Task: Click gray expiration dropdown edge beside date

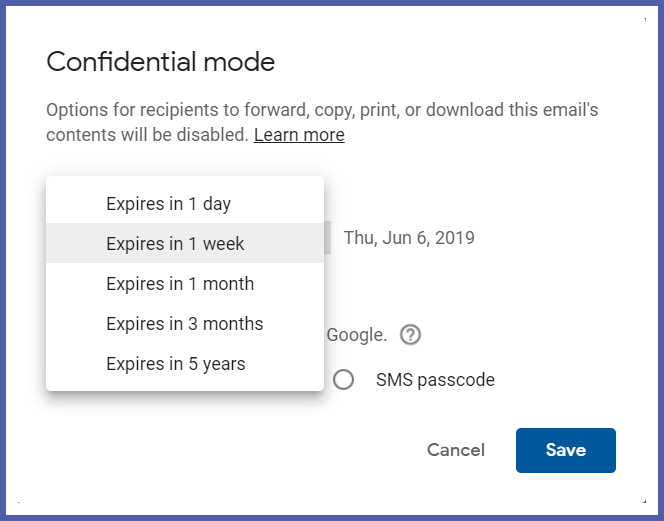Action: coord(327,238)
